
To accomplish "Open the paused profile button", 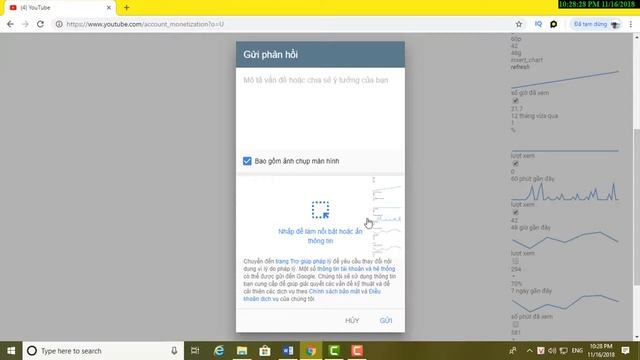I will (x=596, y=24).
